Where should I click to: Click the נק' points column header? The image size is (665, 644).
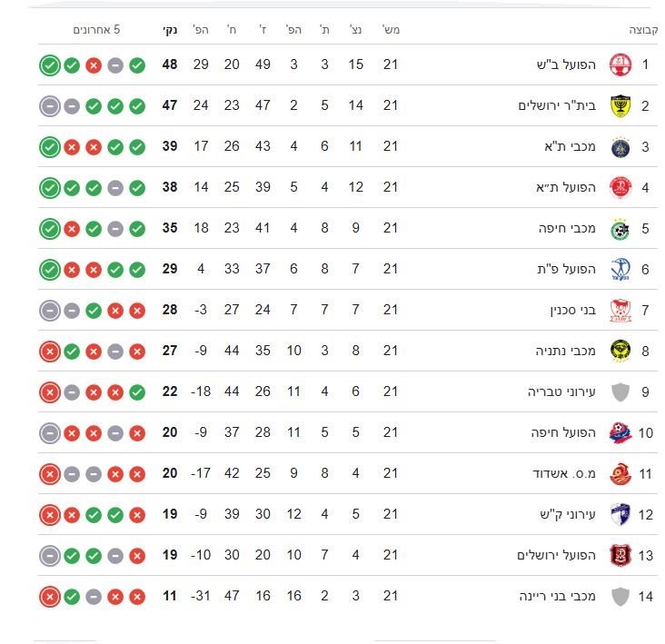170,30
